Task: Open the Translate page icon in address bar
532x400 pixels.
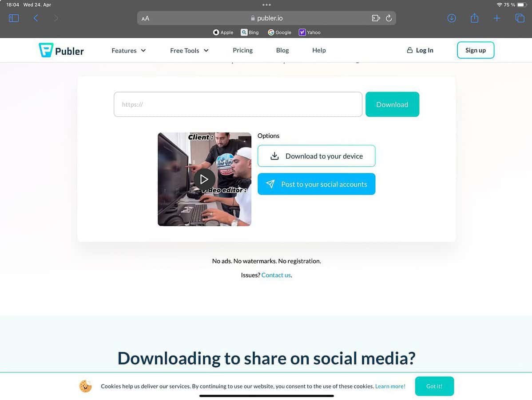Action: click(376, 18)
